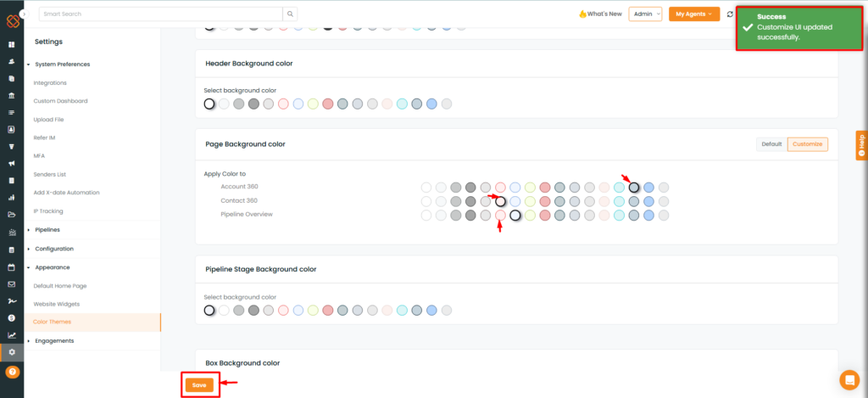Open the dashboard grid icon in left rail
The image size is (868, 398).
pyautogui.click(x=12, y=44)
